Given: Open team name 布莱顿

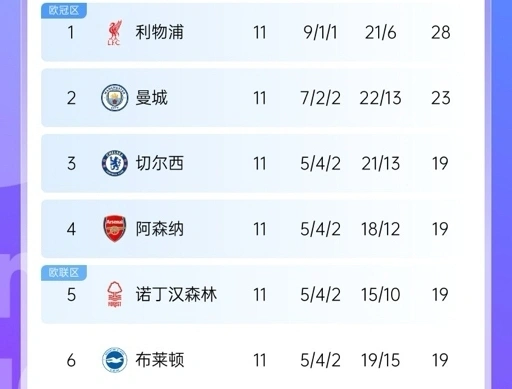Looking at the screenshot, I should point(159,360).
